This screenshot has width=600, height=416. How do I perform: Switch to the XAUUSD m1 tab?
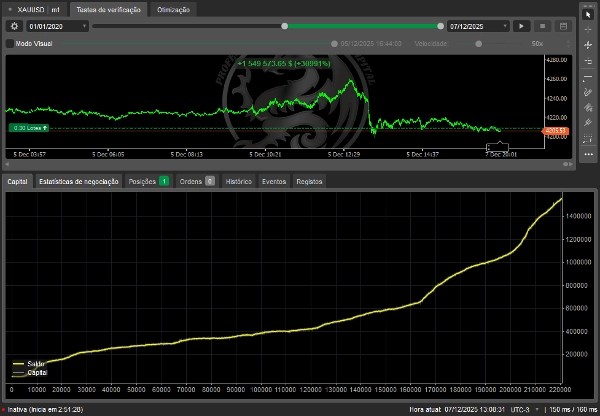[35, 10]
